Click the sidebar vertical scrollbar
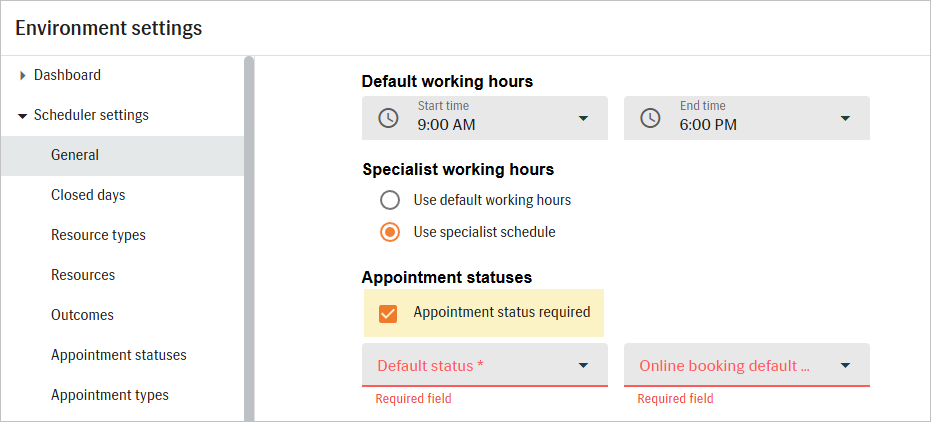Screen dimensions: 931x422 [249, 240]
